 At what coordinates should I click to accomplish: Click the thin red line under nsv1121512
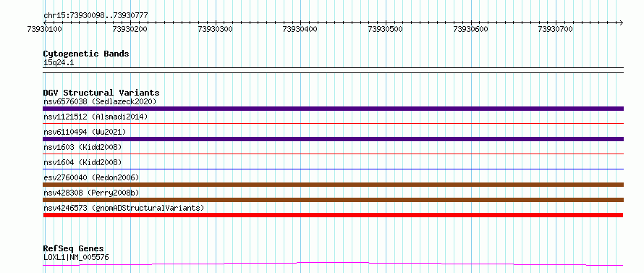tap(333, 123)
